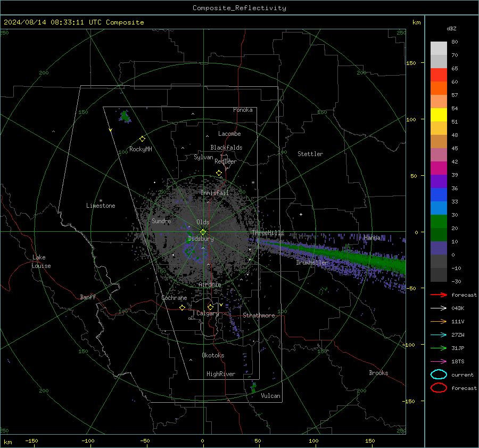Click the yellow radar site marker near Olds
This screenshot has height=448, width=479.
[203, 232]
